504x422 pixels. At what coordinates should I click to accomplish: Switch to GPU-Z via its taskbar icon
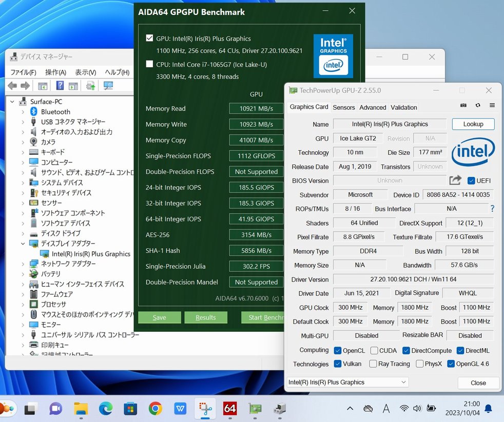pos(255,409)
